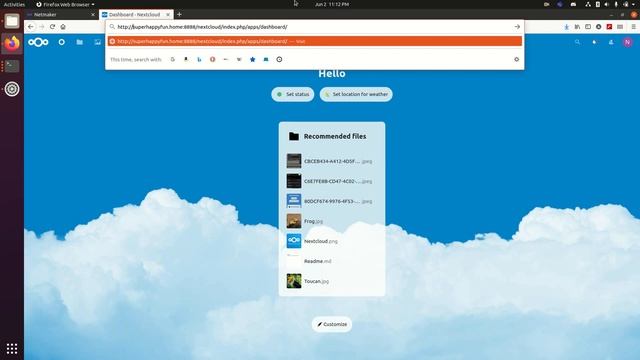Reload the current page

click(52, 27)
